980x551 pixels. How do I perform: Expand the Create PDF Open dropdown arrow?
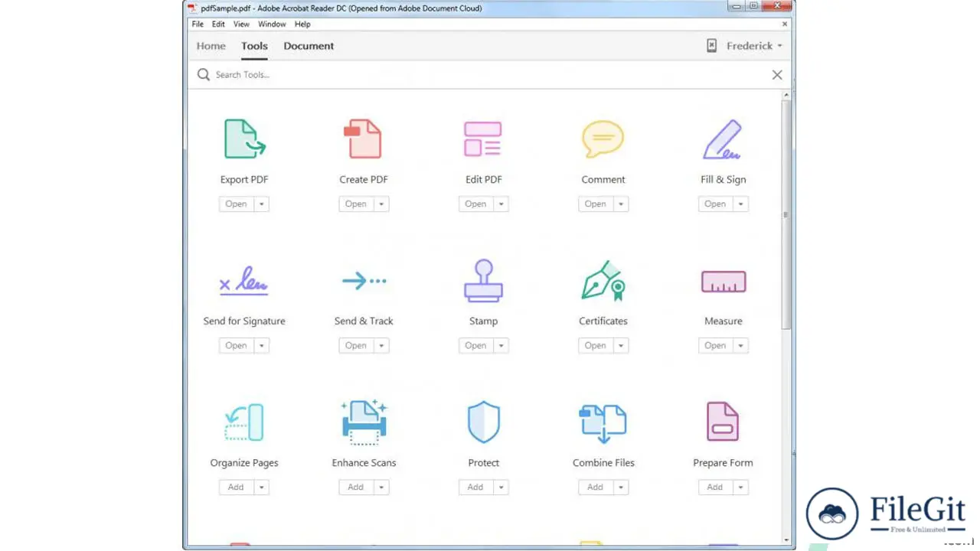pyautogui.click(x=381, y=204)
